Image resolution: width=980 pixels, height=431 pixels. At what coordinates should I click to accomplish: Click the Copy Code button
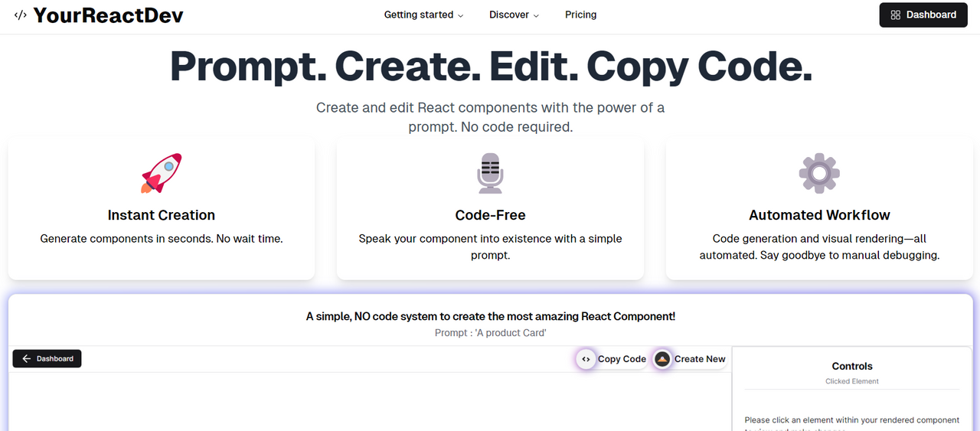tap(612, 359)
